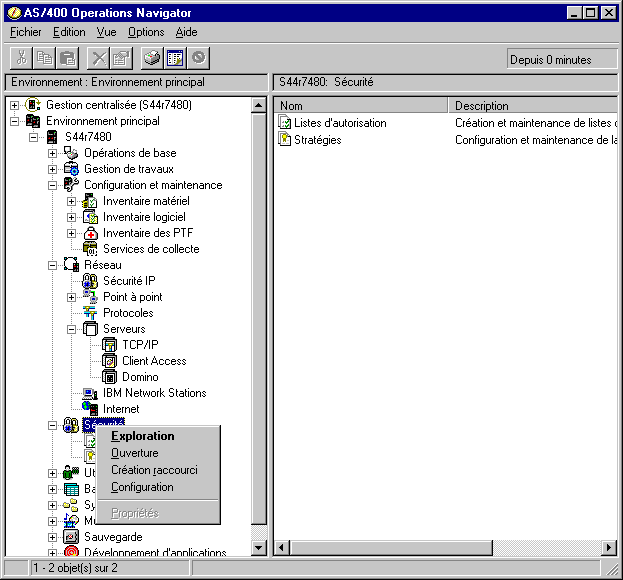This screenshot has height=580, width=623.
Task: Collapse the Sécurité node
Action: [x=52, y=425]
